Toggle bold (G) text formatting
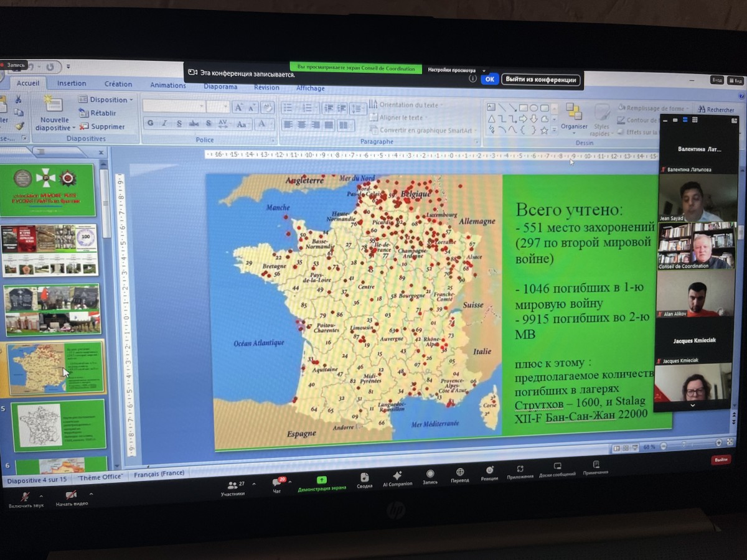Image resolution: width=747 pixels, height=560 pixels. coord(150,123)
